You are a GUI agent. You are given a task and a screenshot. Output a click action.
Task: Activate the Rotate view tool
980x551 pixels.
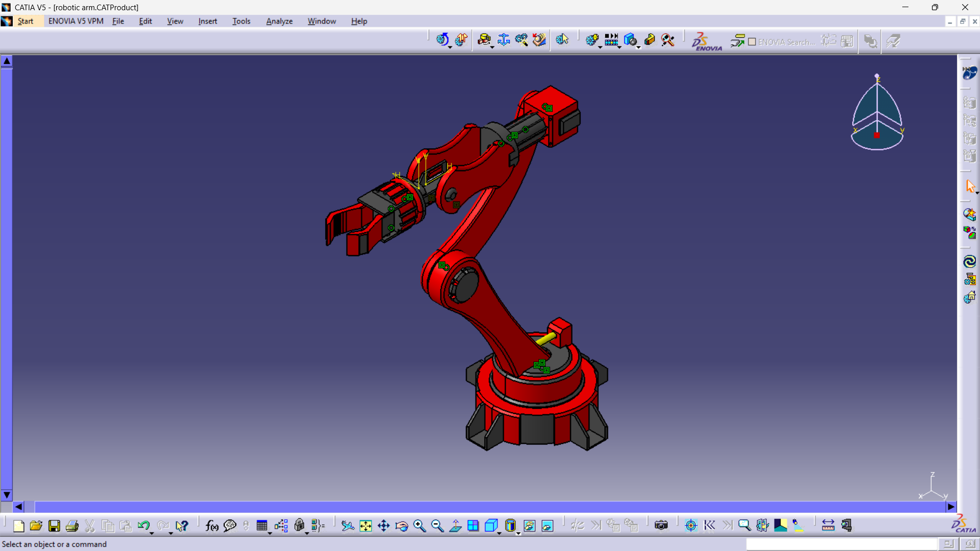(401, 525)
